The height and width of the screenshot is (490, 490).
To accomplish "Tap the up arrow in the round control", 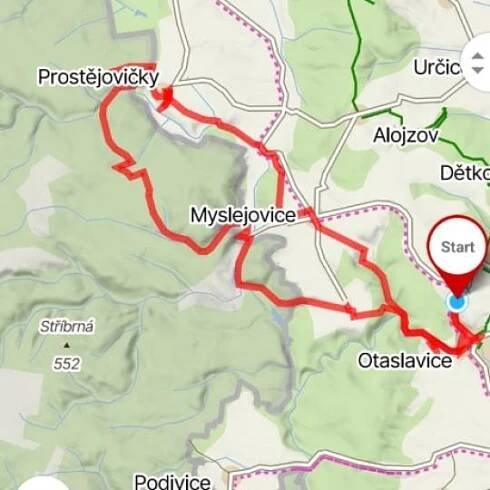I will [478, 56].
